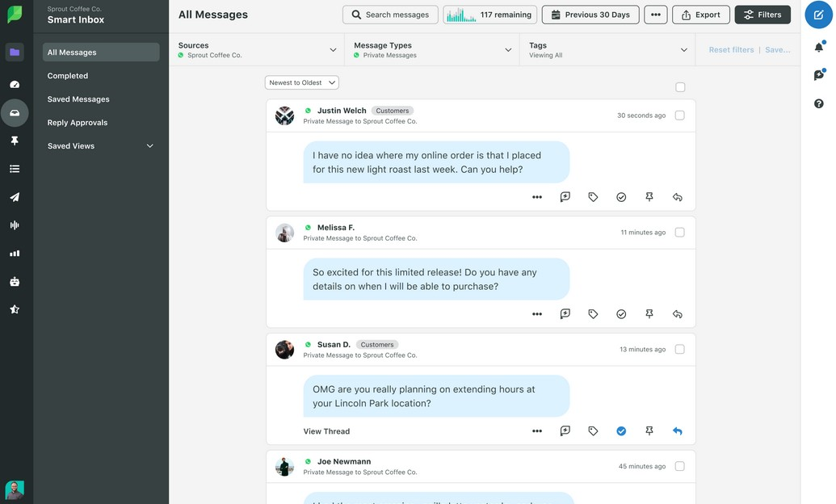Open the Newest to Oldest sort dropdown

click(302, 82)
